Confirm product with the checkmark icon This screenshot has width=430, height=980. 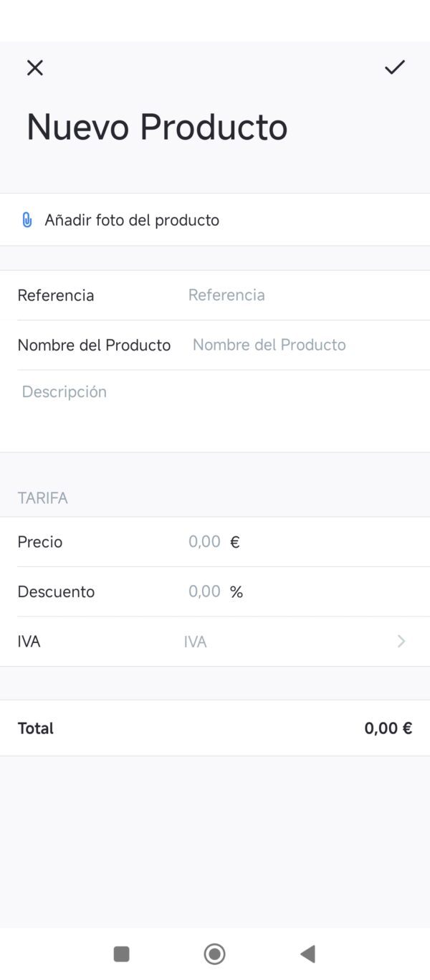point(395,67)
